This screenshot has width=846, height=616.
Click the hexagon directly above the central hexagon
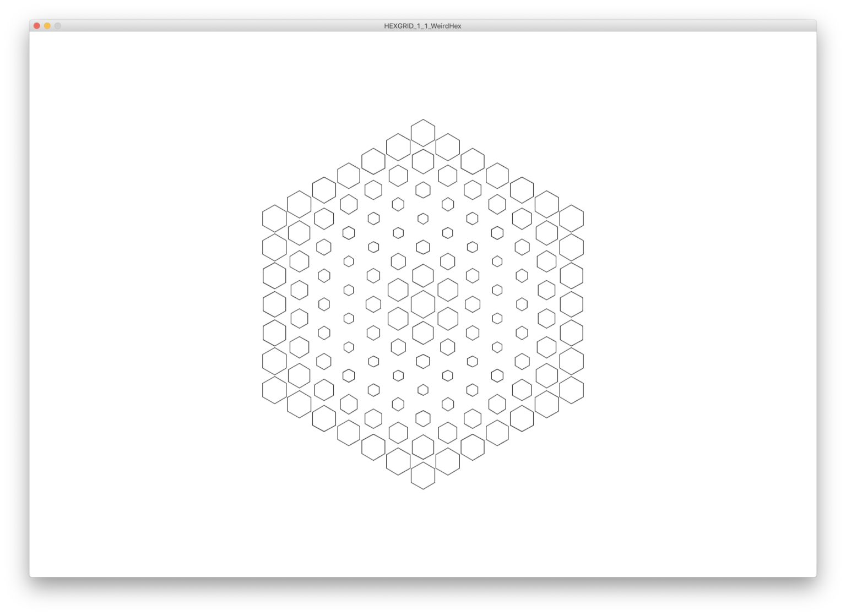point(423,276)
